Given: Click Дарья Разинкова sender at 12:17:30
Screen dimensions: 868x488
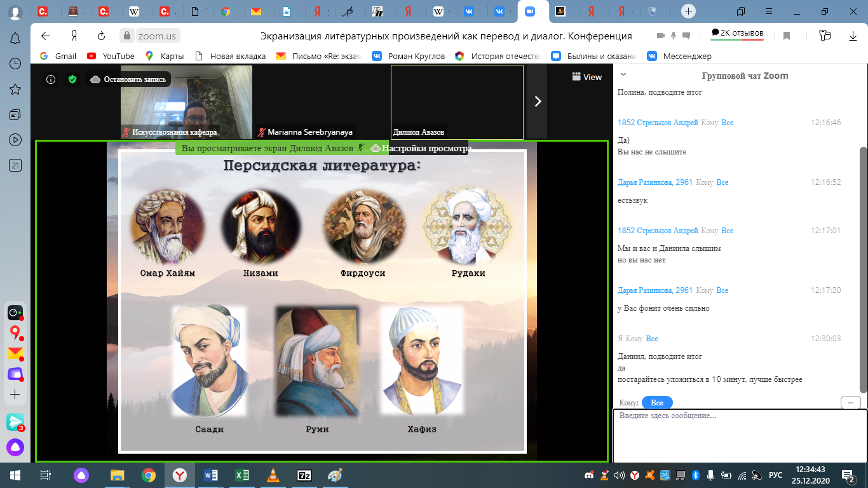Looking at the screenshot, I should pyautogui.click(x=655, y=290).
